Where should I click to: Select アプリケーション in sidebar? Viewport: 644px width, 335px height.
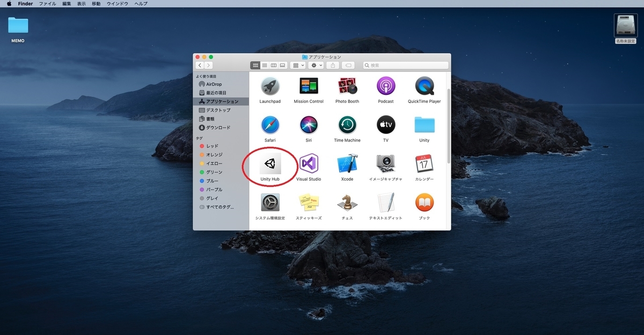221,101
